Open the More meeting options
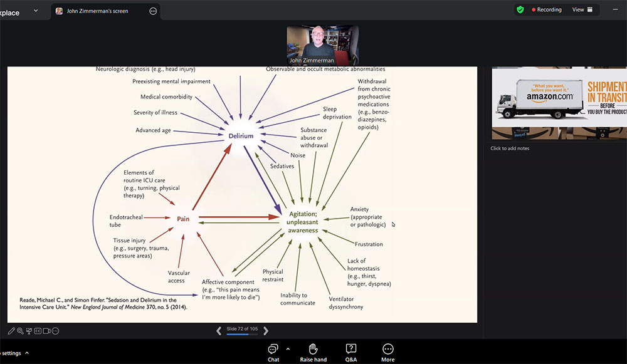The width and height of the screenshot is (627, 364). point(387,352)
